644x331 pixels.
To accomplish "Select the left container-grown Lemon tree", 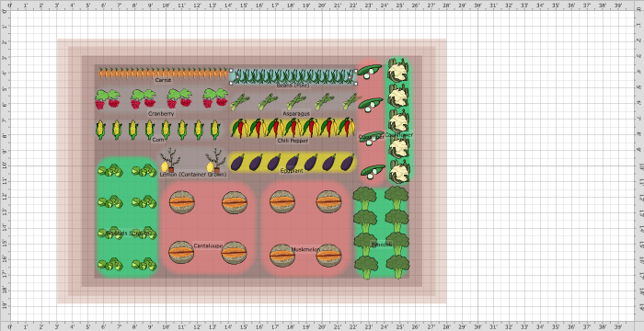I will tap(168, 161).
